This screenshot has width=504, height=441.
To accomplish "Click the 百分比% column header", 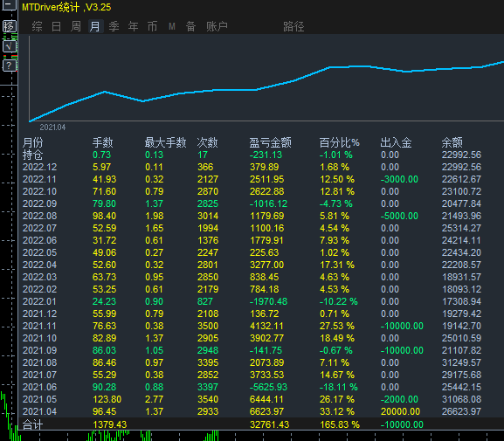I will click(x=340, y=142).
